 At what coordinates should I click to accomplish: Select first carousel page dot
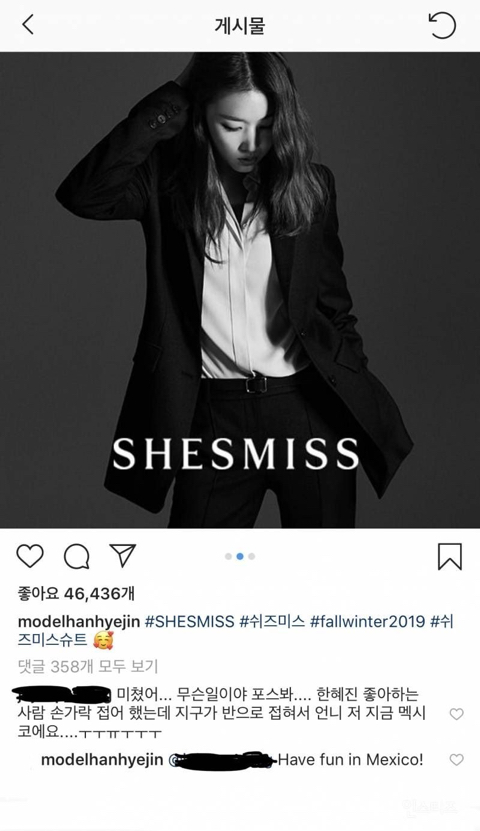(x=228, y=556)
